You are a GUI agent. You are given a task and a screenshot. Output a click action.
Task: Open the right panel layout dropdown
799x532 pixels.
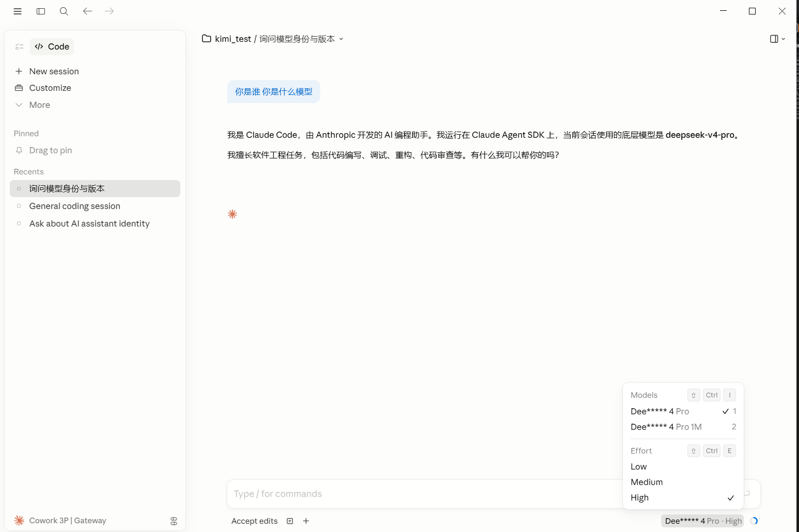point(777,39)
